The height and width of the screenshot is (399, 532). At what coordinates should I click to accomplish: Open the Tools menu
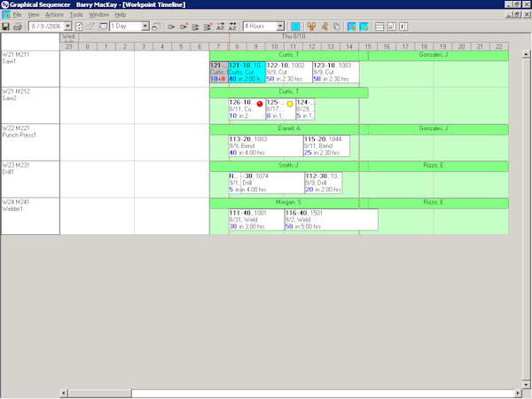[76, 15]
